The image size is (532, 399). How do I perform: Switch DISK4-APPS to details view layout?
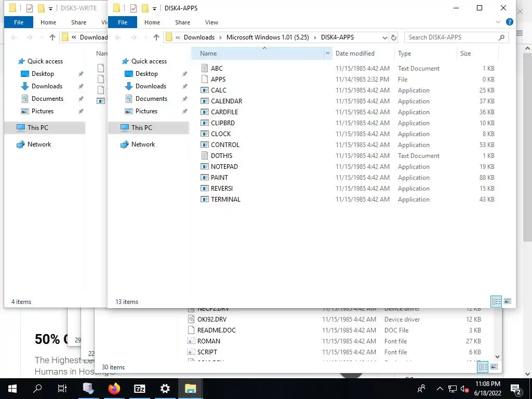(x=496, y=301)
